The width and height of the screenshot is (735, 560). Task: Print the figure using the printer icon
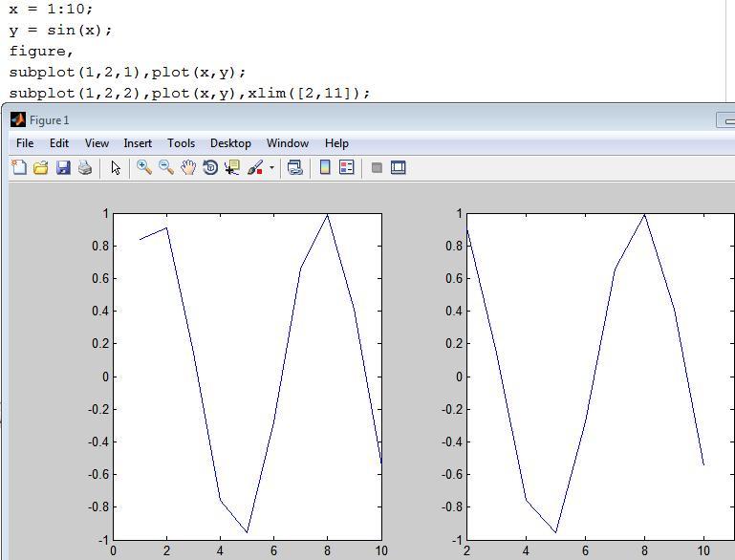85,167
